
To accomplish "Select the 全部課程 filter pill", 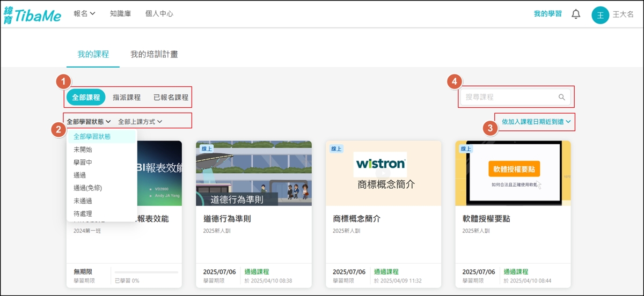I will [86, 98].
